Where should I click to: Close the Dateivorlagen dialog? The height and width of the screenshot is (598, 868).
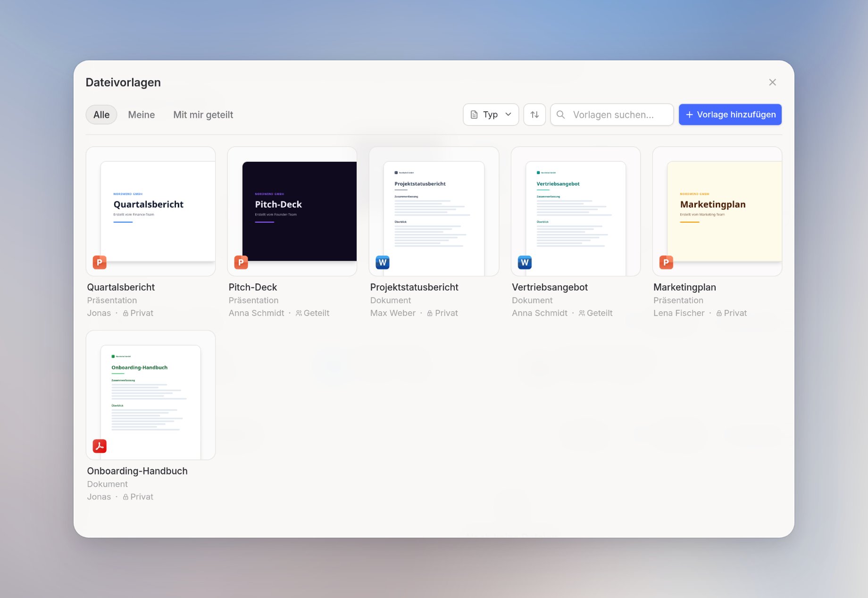click(x=772, y=82)
